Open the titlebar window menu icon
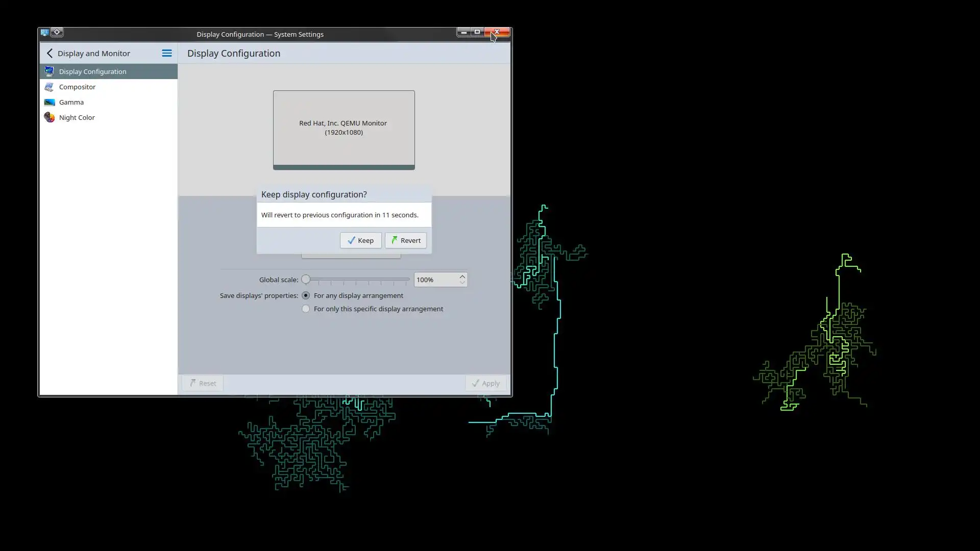The height and width of the screenshot is (551, 980). [x=45, y=32]
